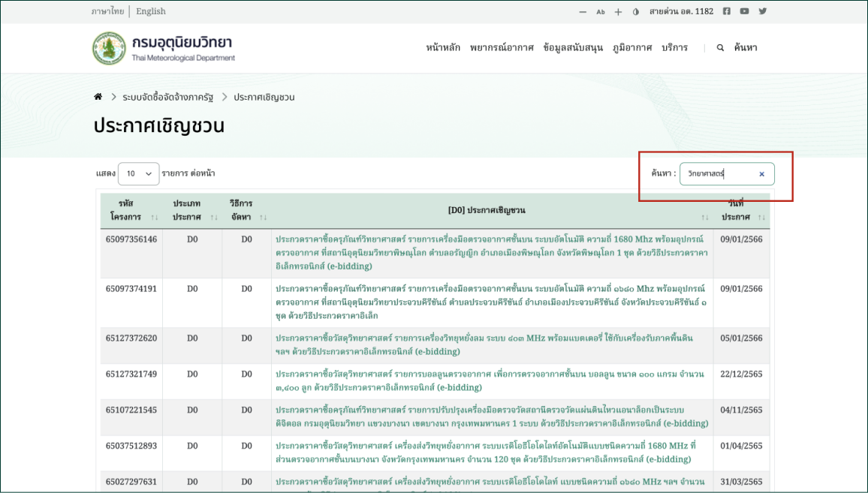Switch language to English
868x493 pixels.
151,11
